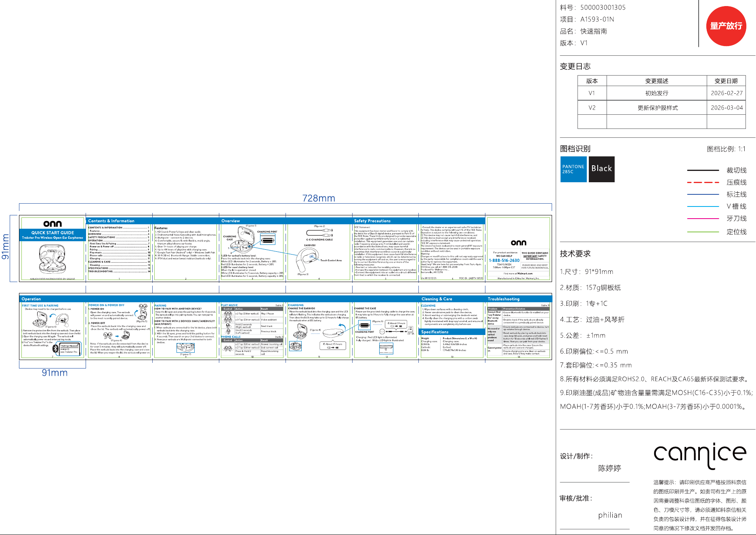Click the 2026-02-27 date cell

pos(727,93)
